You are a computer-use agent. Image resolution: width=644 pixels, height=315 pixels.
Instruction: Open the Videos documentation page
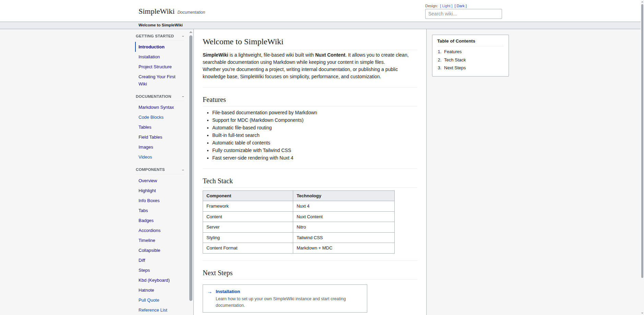coord(145,157)
